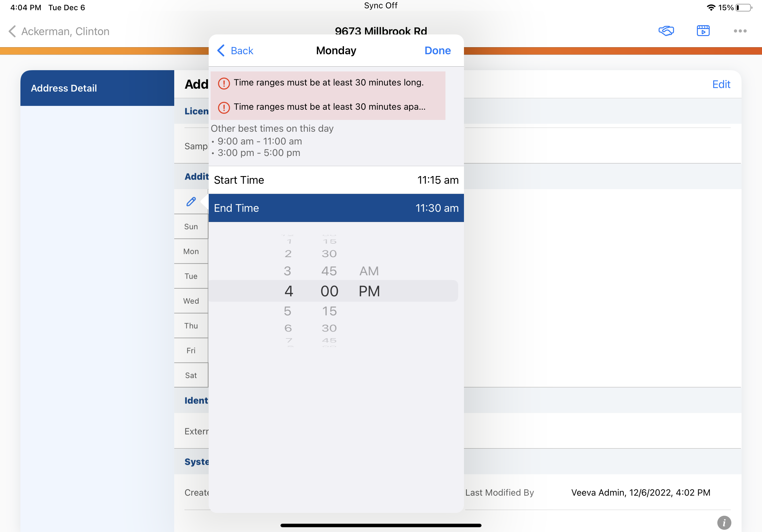Tap the info icon at bottom right

(x=724, y=523)
